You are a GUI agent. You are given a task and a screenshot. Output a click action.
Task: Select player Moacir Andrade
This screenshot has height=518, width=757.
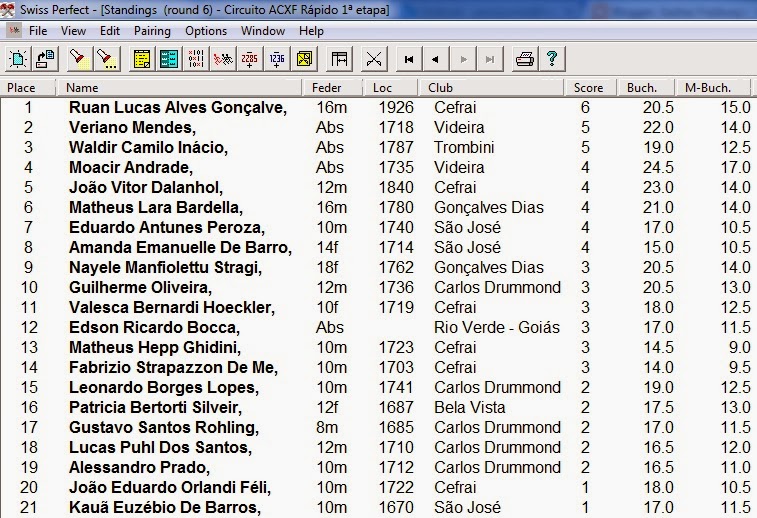131,168
